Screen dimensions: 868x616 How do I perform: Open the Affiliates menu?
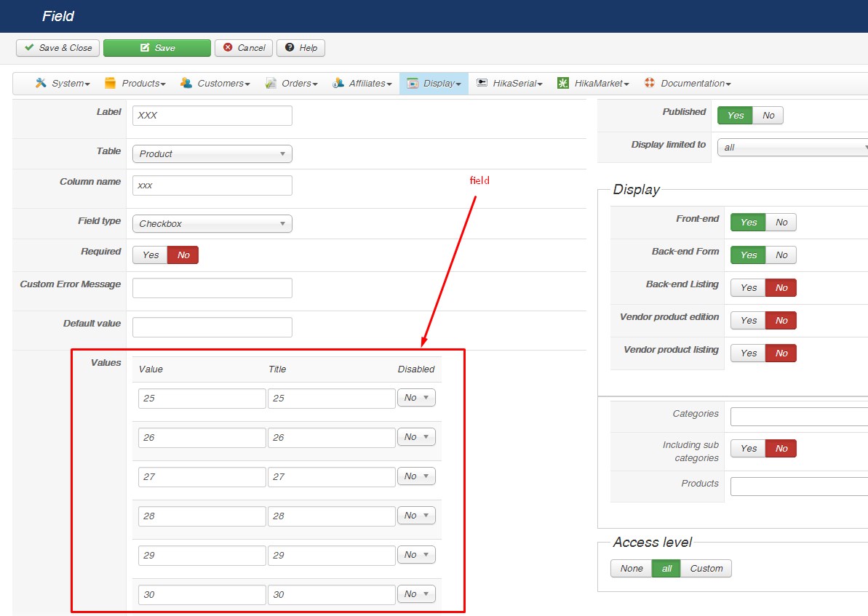[x=362, y=83]
